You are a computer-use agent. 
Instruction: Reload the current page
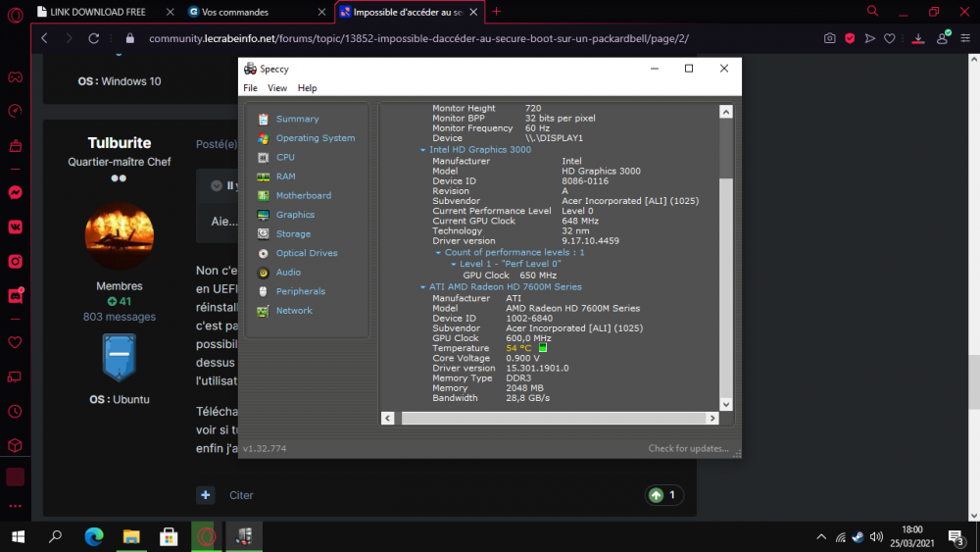click(x=94, y=38)
